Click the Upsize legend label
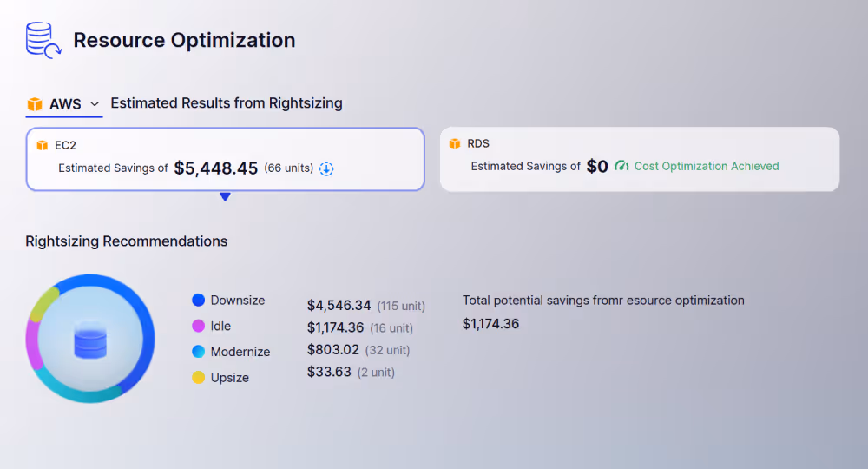The height and width of the screenshot is (469, 868). click(230, 378)
